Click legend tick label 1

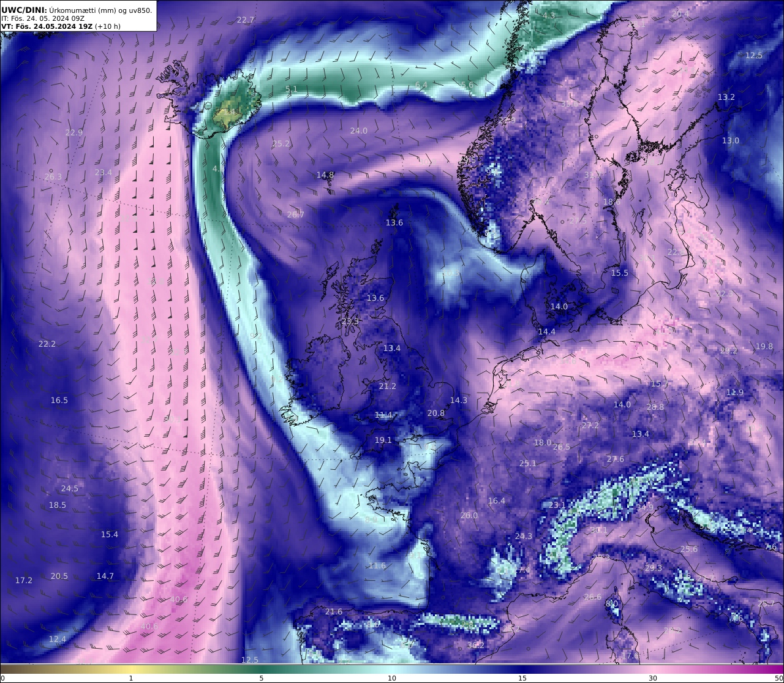[x=130, y=677]
